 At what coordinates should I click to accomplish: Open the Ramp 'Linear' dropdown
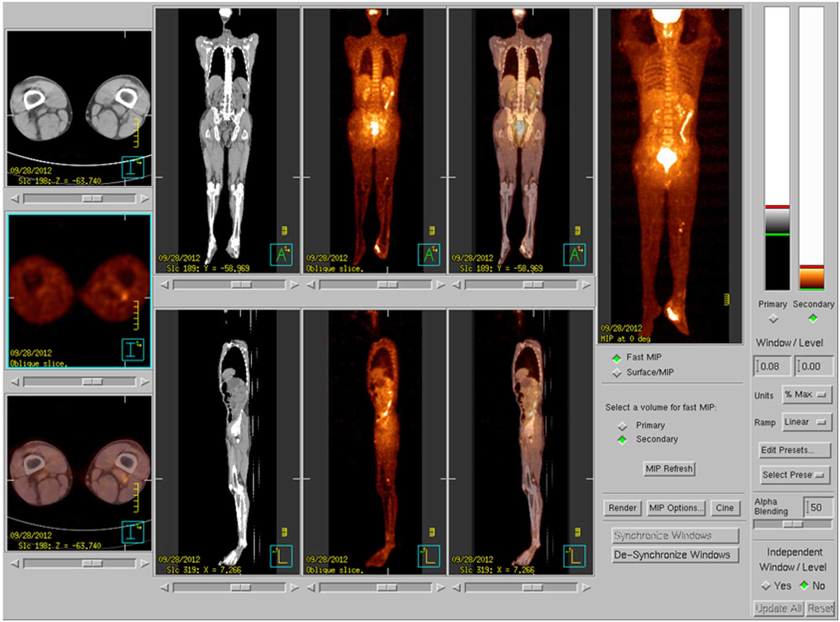tap(806, 422)
